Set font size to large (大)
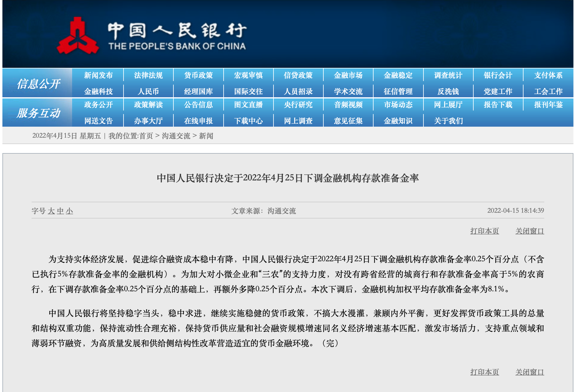This screenshot has height=392, width=574. click(x=51, y=211)
